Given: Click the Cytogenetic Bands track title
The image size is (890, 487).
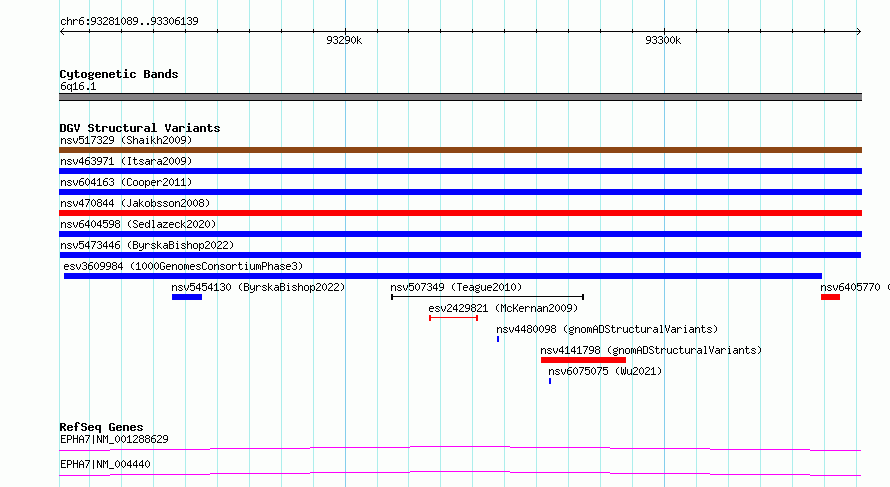Looking at the screenshot, I should click(x=119, y=74).
